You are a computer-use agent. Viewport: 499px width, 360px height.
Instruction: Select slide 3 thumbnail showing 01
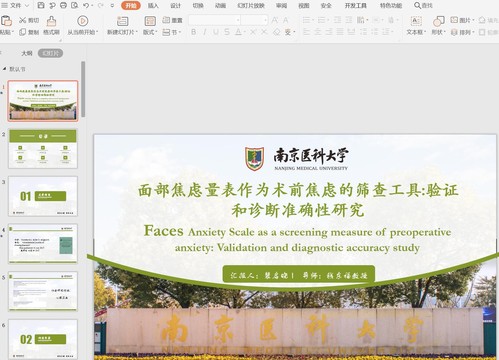[x=43, y=196]
